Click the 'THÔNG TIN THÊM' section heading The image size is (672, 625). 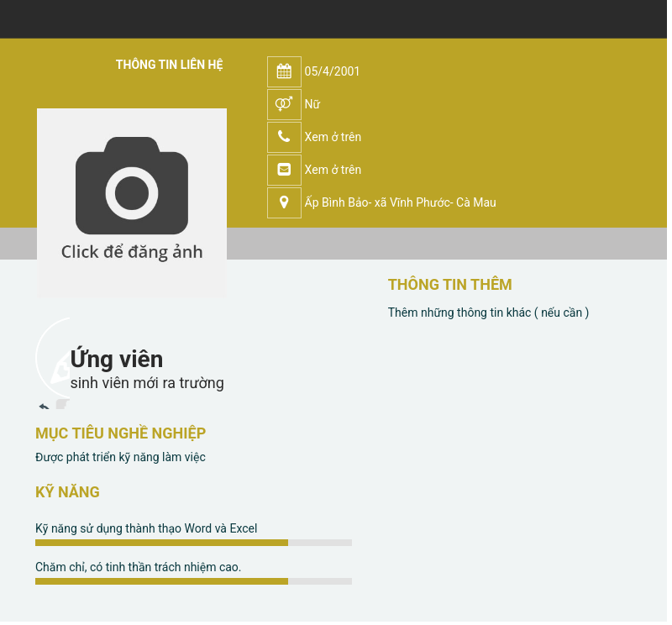coord(449,285)
